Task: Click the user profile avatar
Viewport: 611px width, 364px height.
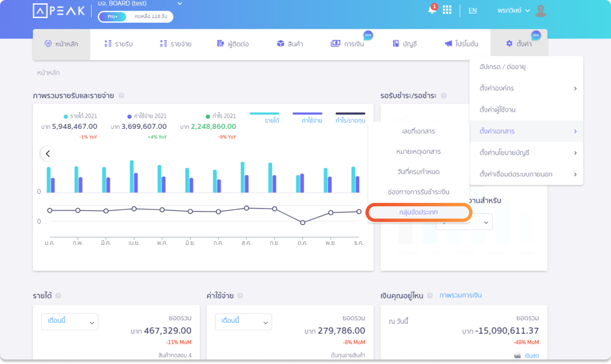Action: coord(540,11)
